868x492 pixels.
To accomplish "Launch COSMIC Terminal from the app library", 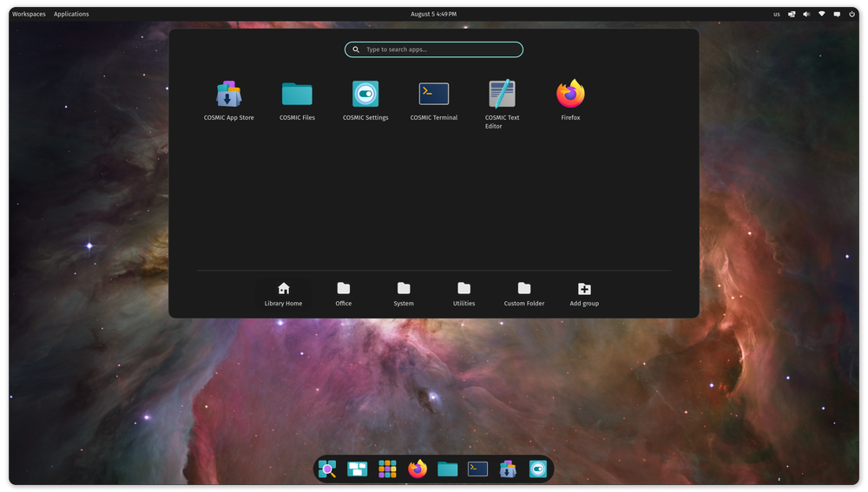I will click(x=433, y=100).
